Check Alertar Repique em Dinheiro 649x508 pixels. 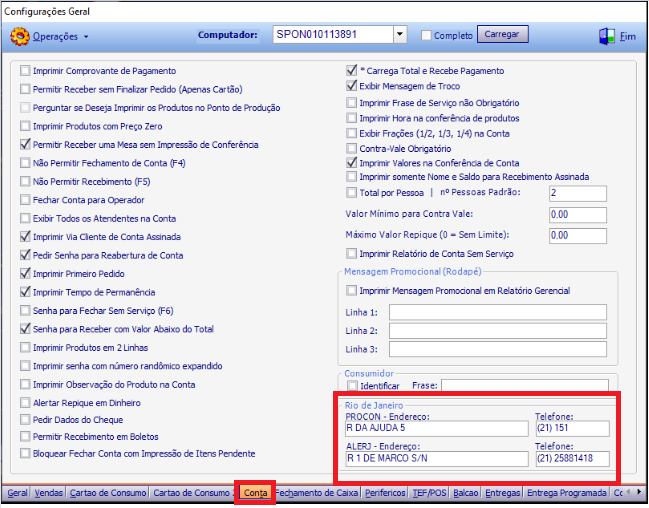point(25,402)
